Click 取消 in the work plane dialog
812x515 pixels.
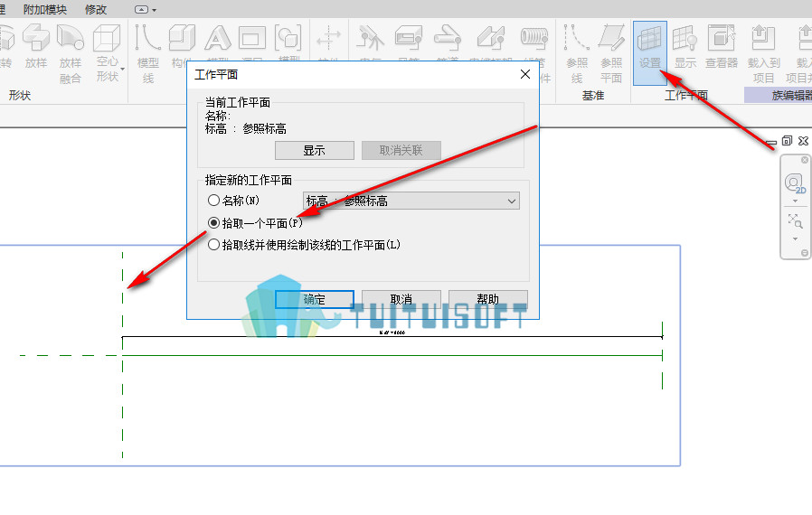click(401, 299)
